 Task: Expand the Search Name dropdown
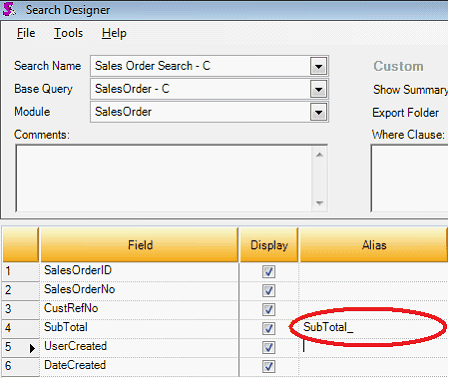318,66
